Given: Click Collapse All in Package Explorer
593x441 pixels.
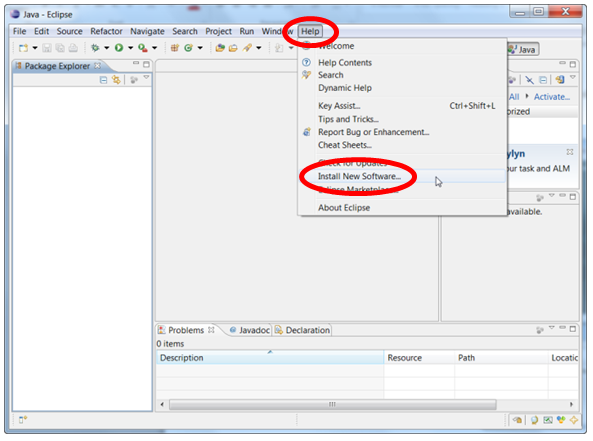Looking at the screenshot, I should [x=103, y=80].
